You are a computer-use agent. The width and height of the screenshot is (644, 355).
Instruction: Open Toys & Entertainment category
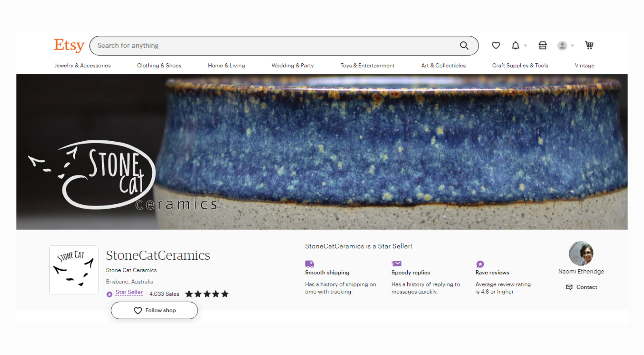click(x=367, y=65)
